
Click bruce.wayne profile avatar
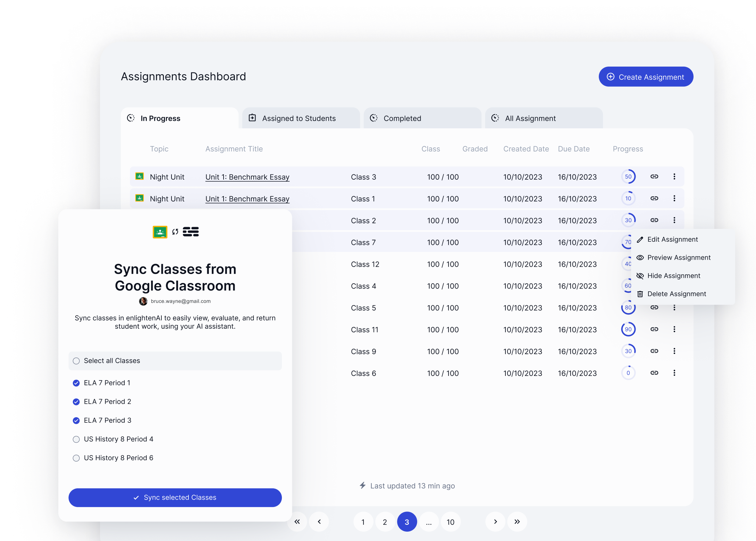(x=143, y=301)
